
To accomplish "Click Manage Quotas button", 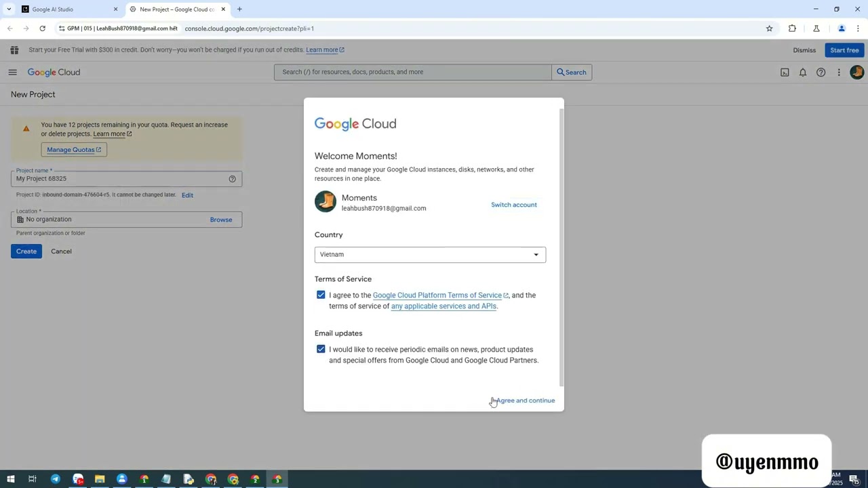I will click(74, 150).
